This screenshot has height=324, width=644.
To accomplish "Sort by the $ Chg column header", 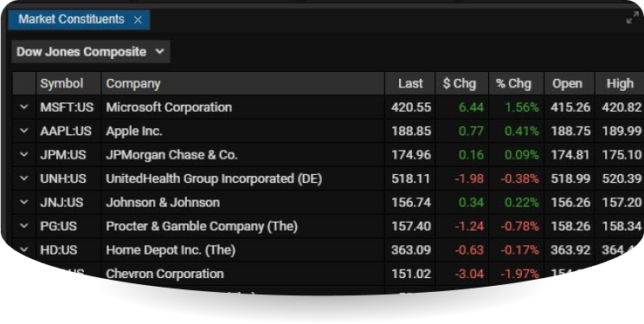I will [461, 83].
